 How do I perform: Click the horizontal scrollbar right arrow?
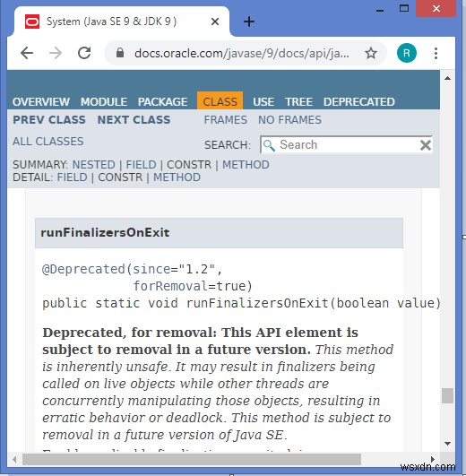(432, 459)
